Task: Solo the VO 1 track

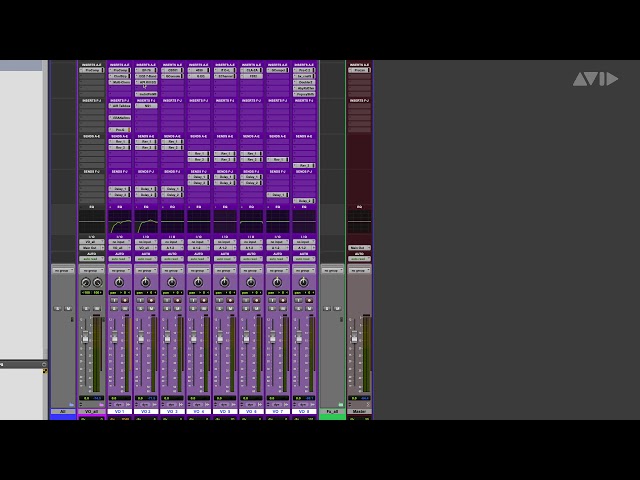Action: [x=114, y=309]
